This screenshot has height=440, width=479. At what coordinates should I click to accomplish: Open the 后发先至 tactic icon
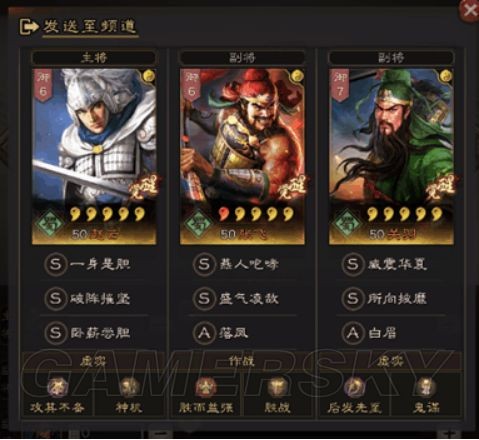pyautogui.click(x=354, y=388)
